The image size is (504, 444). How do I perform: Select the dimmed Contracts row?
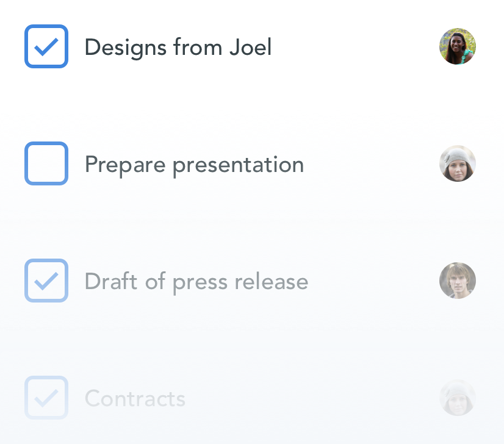coord(252,398)
